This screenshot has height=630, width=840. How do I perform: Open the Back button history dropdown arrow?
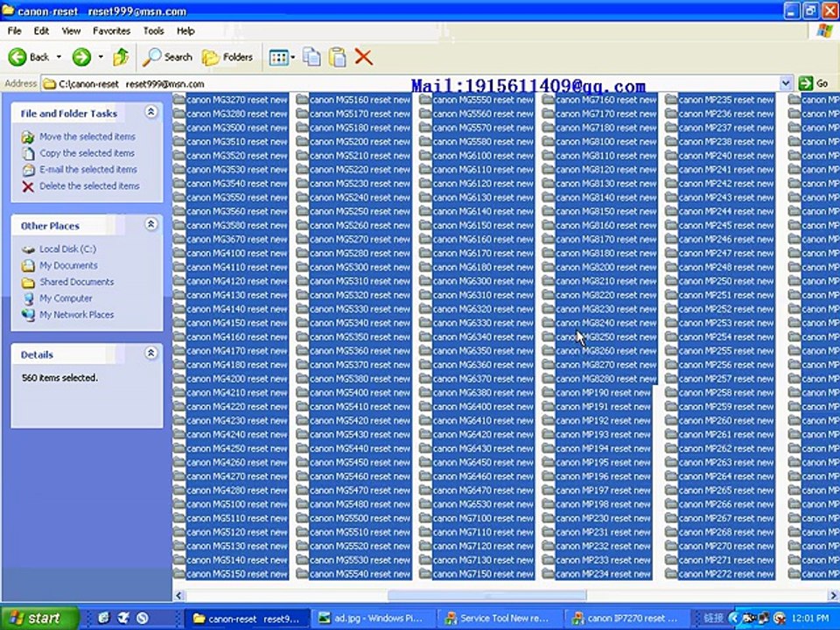tap(59, 57)
